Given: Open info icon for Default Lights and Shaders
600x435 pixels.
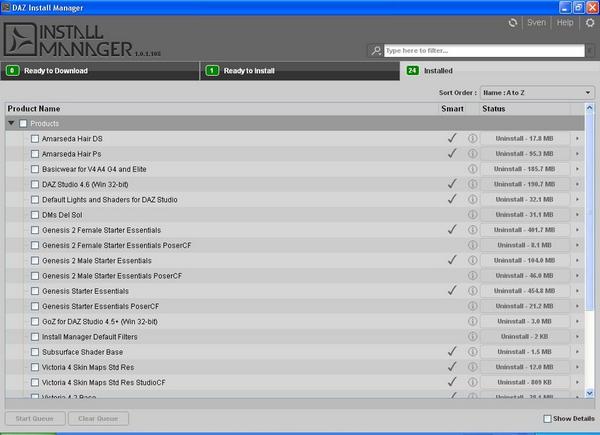Looking at the screenshot, I should [473, 199].
